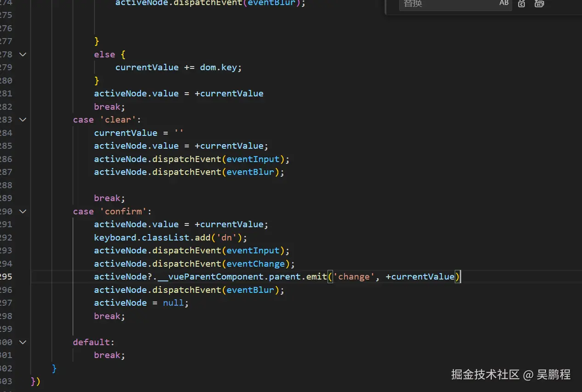
Task: Collapse the case 'clear' block
Action: tap(22, 119)
